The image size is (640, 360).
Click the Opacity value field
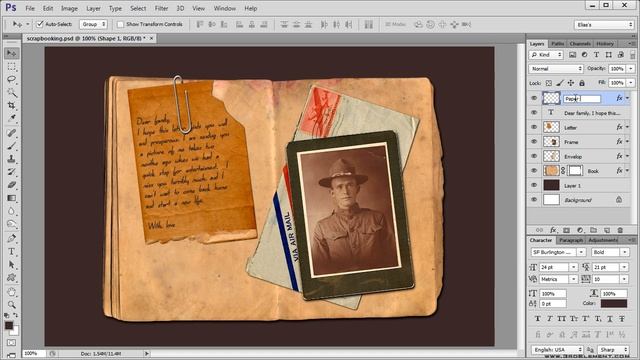click(617, 69)
